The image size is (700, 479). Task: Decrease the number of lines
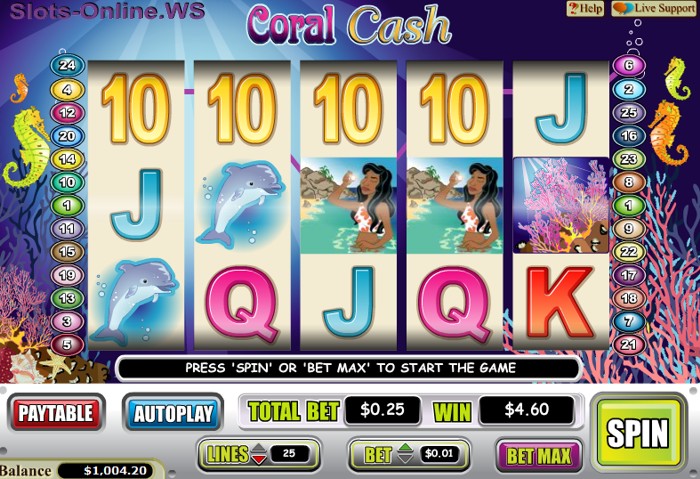(x=259, y=459)
